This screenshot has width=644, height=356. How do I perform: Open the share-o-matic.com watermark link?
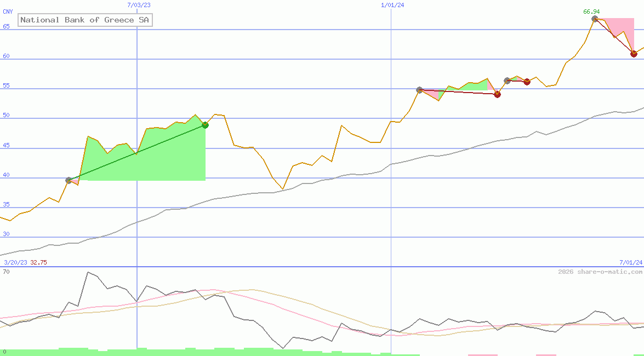click(600, 272)
